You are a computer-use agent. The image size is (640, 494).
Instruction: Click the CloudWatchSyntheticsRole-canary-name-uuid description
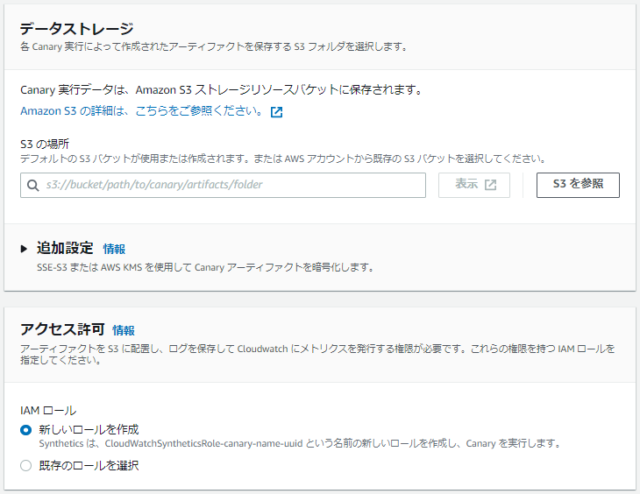300,443
